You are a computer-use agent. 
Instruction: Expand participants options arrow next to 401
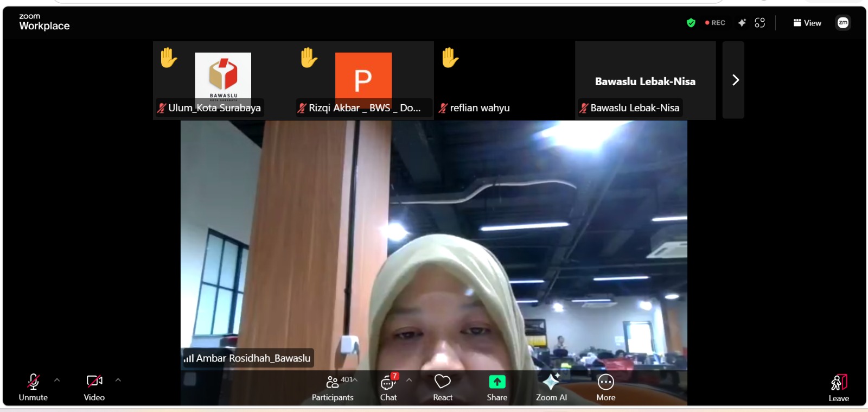(355, 379)
